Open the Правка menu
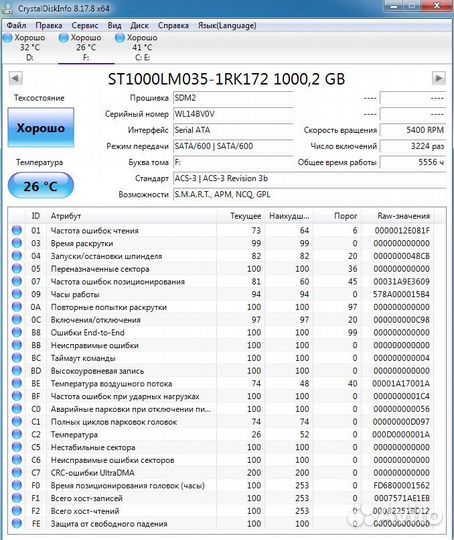This screenshot has height=540, width=454. pyautogui.click(x=49, y=25)
